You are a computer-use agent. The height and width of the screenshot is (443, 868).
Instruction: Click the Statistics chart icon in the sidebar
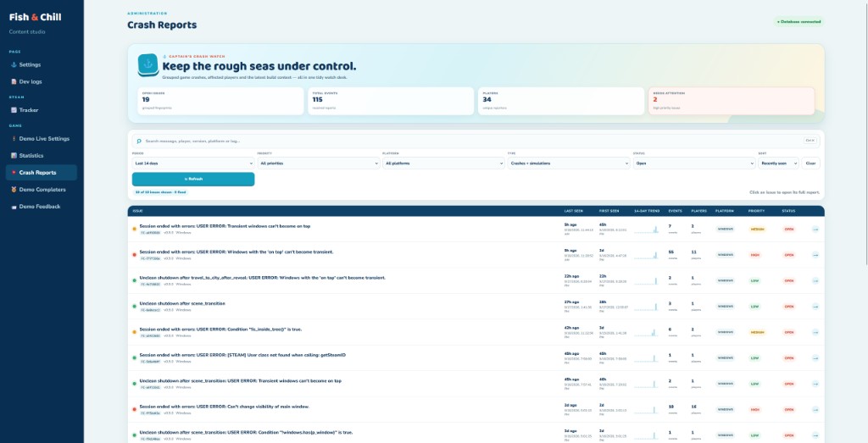(x=14, y=155)
